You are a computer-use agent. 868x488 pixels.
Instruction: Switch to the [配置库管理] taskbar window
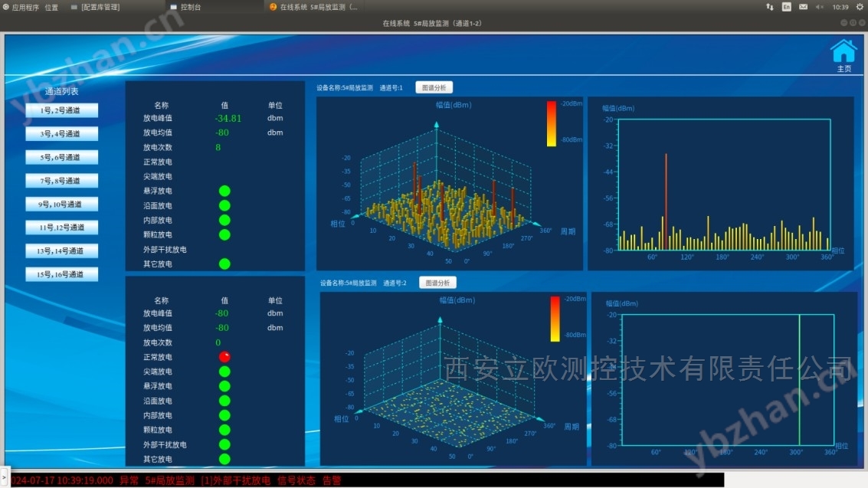click(x=100, y=7)
